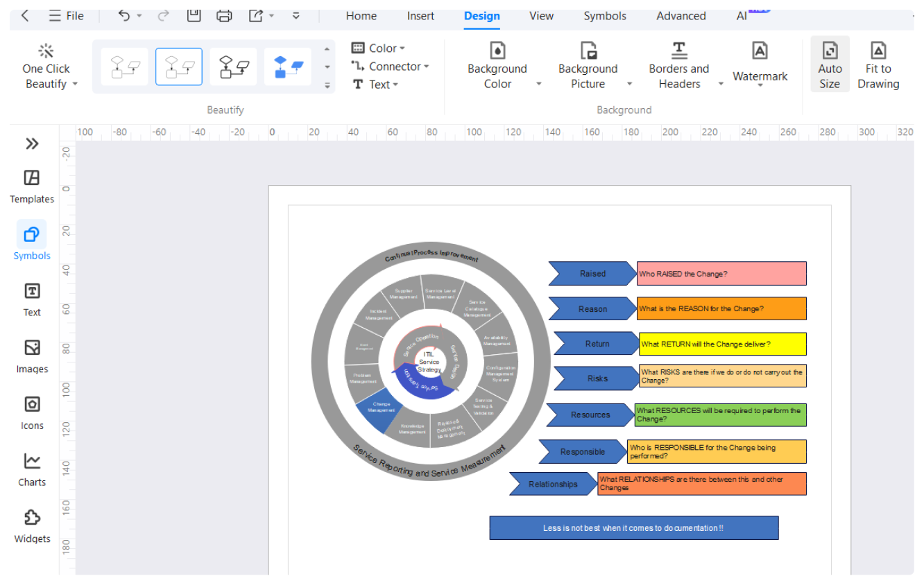The image size is (924, 585).
Task: Click Fit to Drawing
Action: pos(878,64)
